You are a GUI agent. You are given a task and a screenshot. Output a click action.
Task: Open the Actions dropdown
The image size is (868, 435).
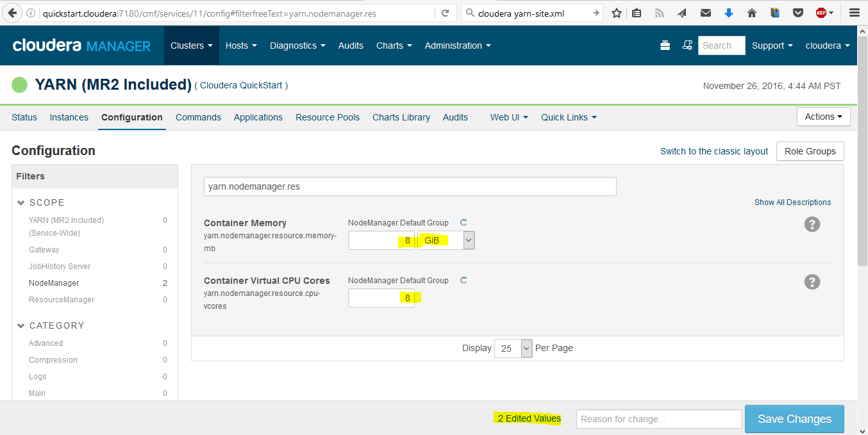coord(823,117)
